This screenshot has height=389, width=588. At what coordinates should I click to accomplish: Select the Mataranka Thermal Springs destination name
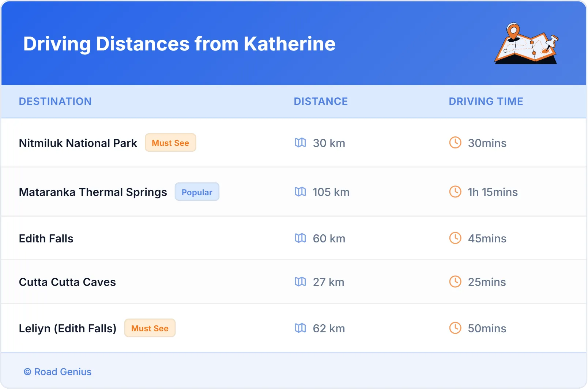click(93, 192)
